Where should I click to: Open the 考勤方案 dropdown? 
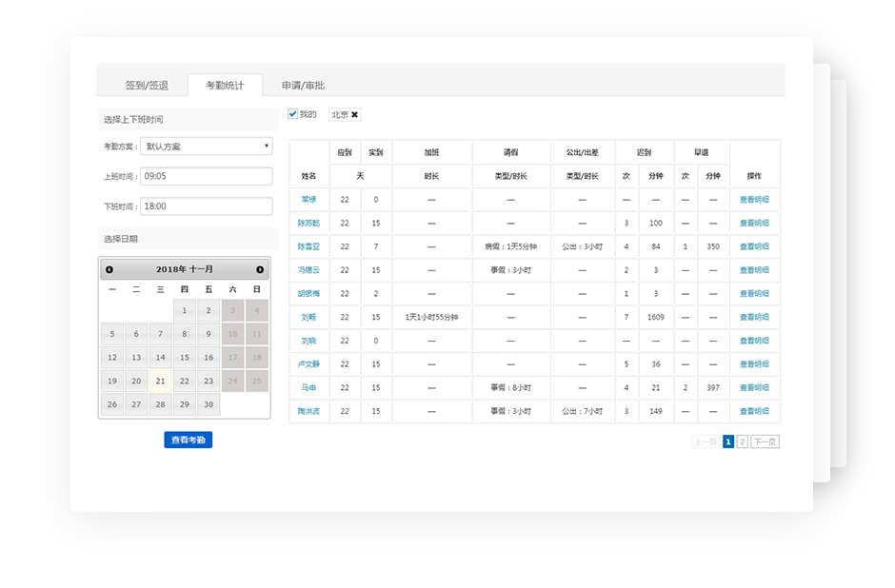pos(206,147)
